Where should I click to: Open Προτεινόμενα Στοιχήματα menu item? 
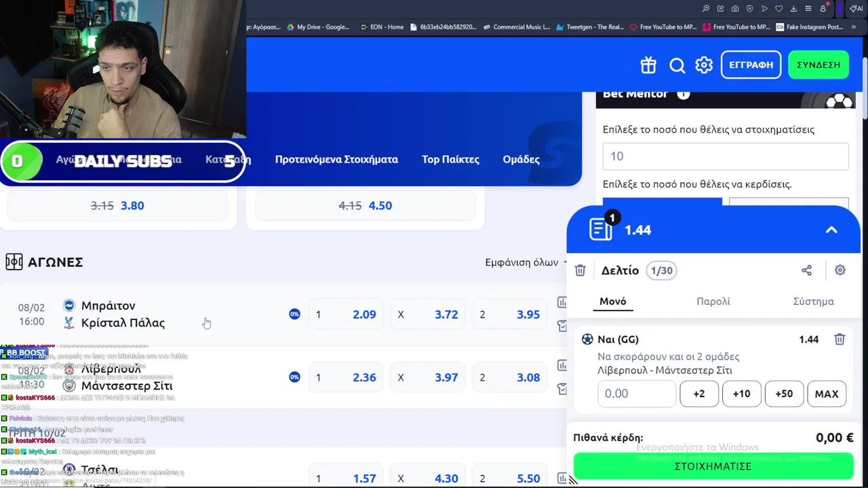point(336,159)
